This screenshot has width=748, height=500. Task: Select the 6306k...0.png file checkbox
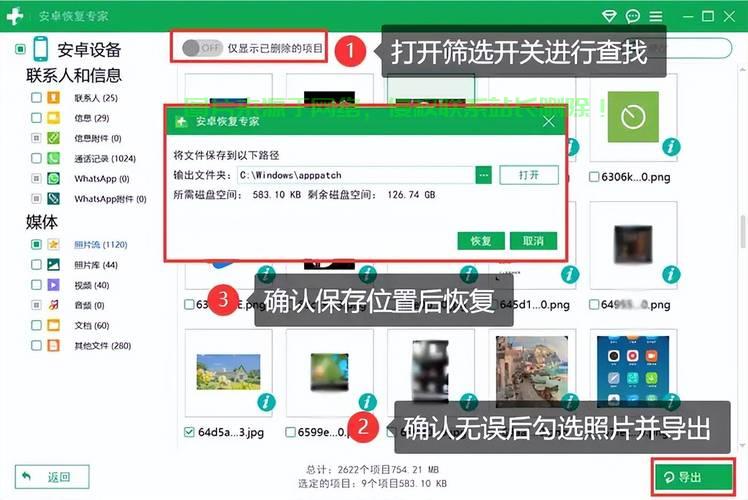point(594,177)
